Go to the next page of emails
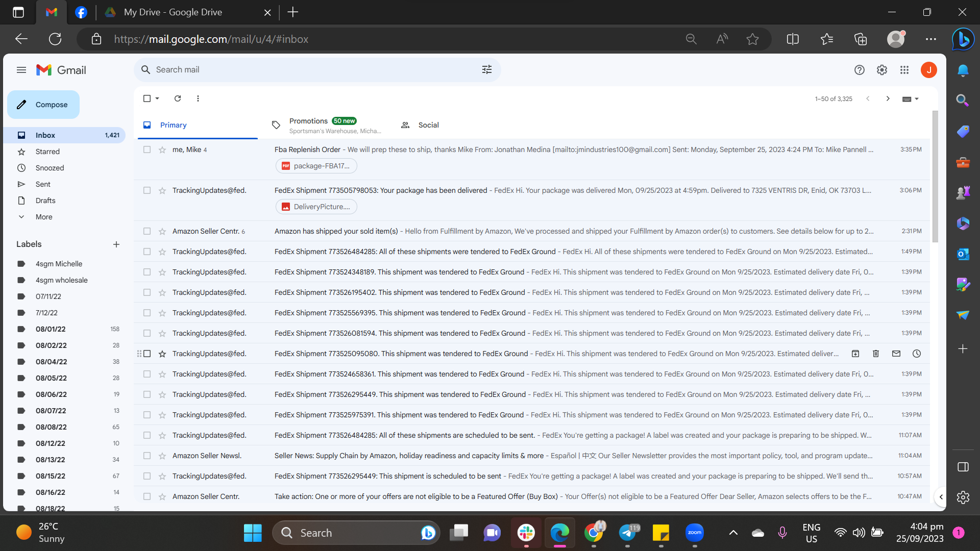 [x=888, y=98]
